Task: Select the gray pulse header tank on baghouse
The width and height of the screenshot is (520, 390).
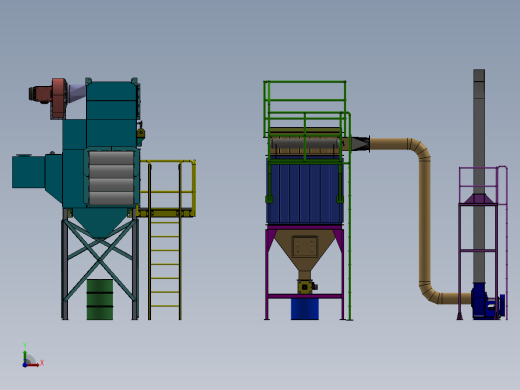Action: click(x=305, y=144)
